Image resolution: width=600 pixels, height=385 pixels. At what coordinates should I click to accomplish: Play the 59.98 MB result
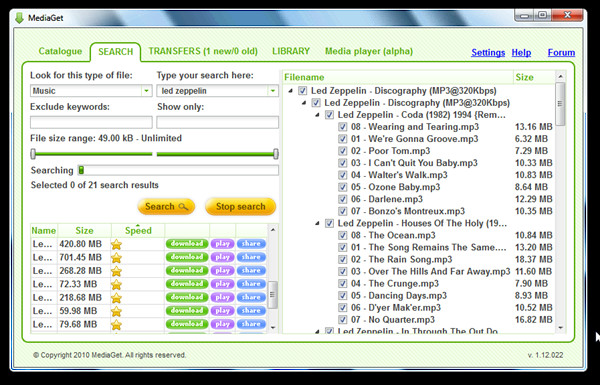pyautogui.click(x=222, y=311)
